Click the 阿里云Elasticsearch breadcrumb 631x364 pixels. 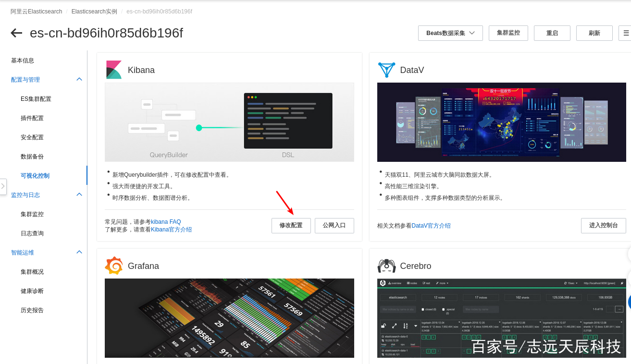point(37,12)
